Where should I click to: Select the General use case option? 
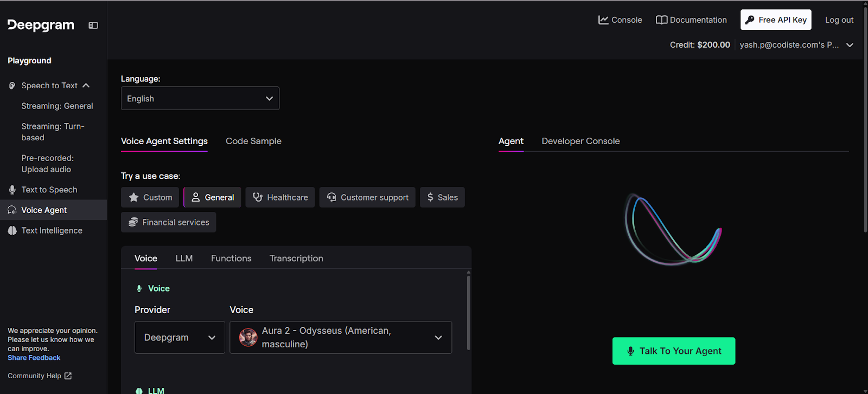click(x=213, y=197)
